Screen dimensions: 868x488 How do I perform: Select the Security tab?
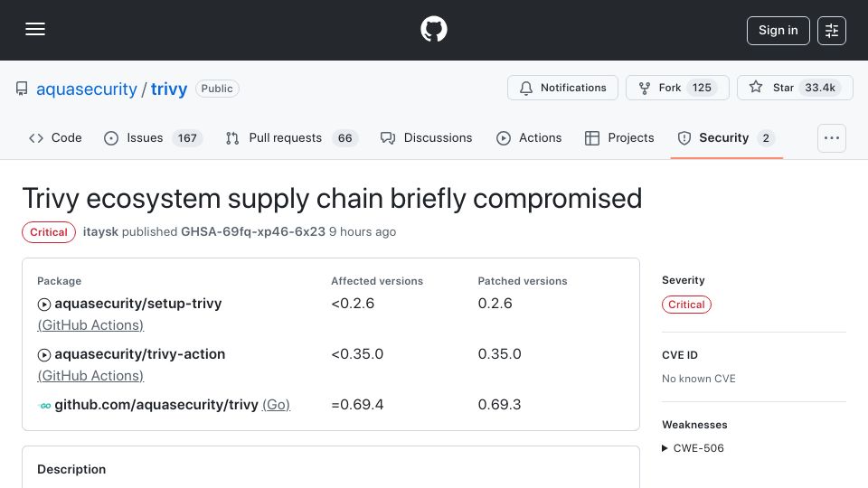(x=726, y=137)
